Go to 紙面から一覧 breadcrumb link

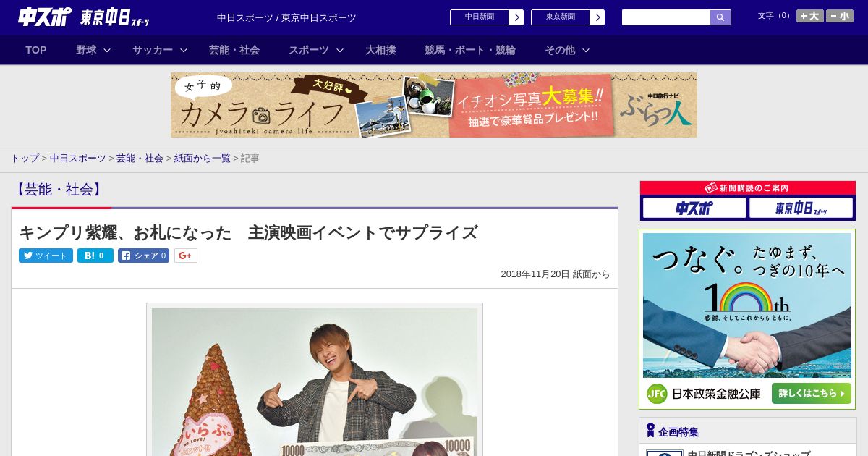[202, 158]
